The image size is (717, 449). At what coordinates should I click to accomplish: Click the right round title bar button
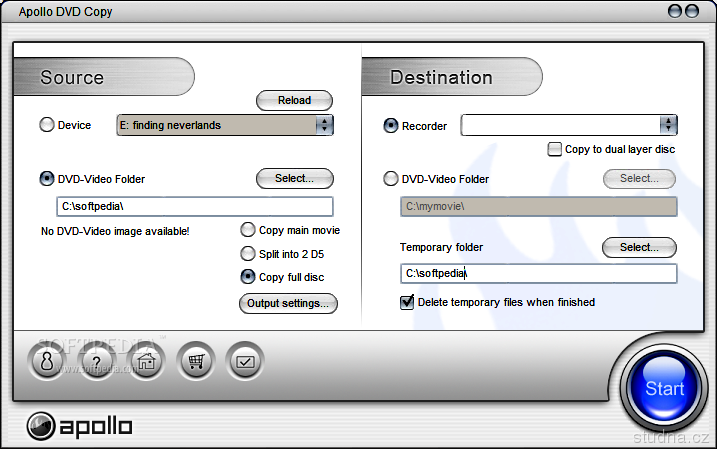(x=692, y=11)
